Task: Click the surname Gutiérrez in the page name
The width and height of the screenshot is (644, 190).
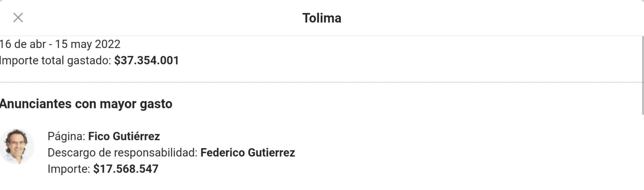Action: tap(136, 136)
